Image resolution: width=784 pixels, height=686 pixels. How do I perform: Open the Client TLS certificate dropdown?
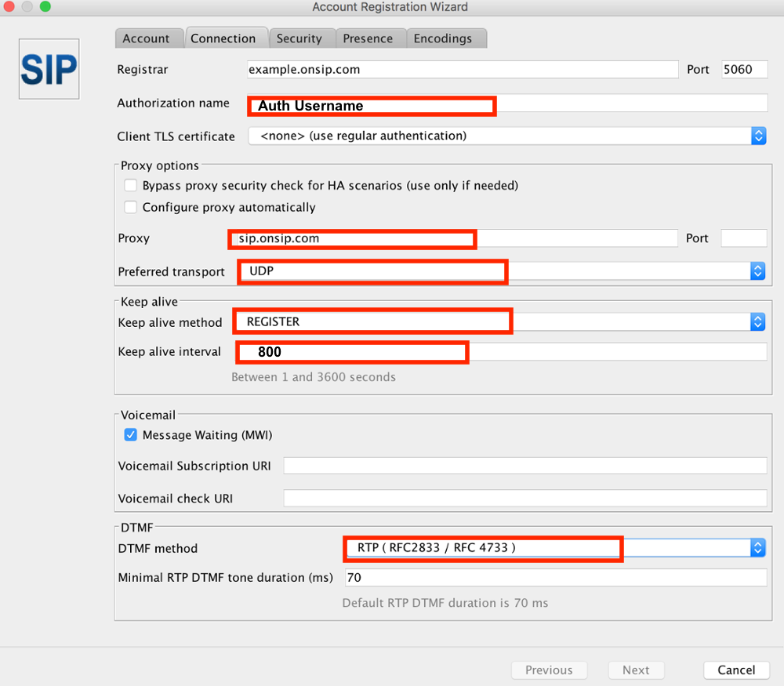507,136
